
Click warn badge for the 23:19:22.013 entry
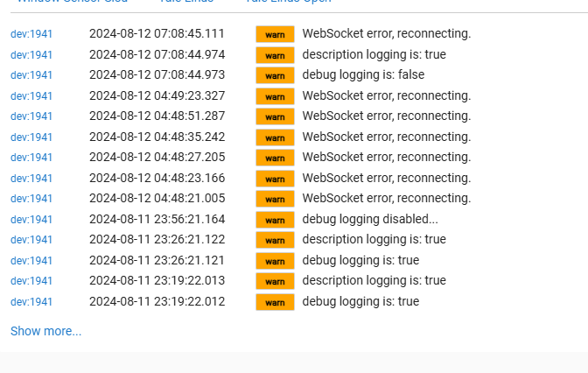click(x=276, y=281)
